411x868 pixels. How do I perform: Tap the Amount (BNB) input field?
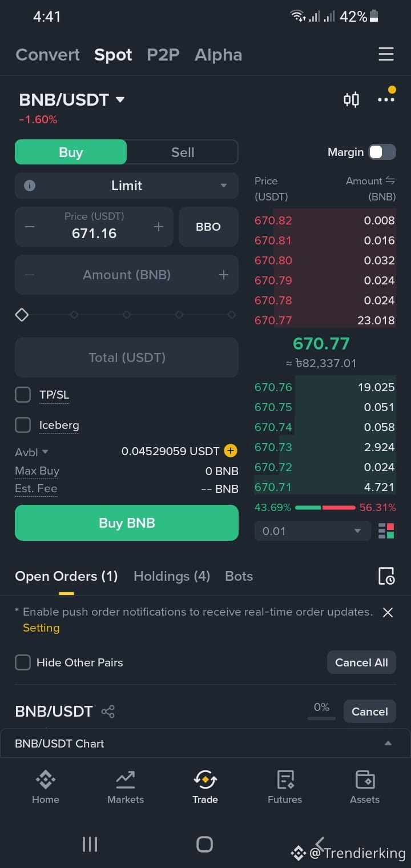[x=127, y=275]
